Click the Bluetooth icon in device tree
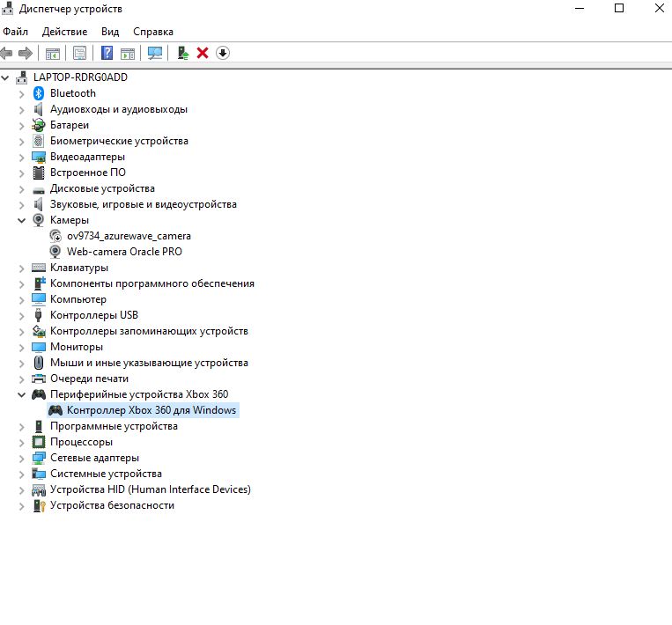 pyautogui.click(x=39, y=93)
